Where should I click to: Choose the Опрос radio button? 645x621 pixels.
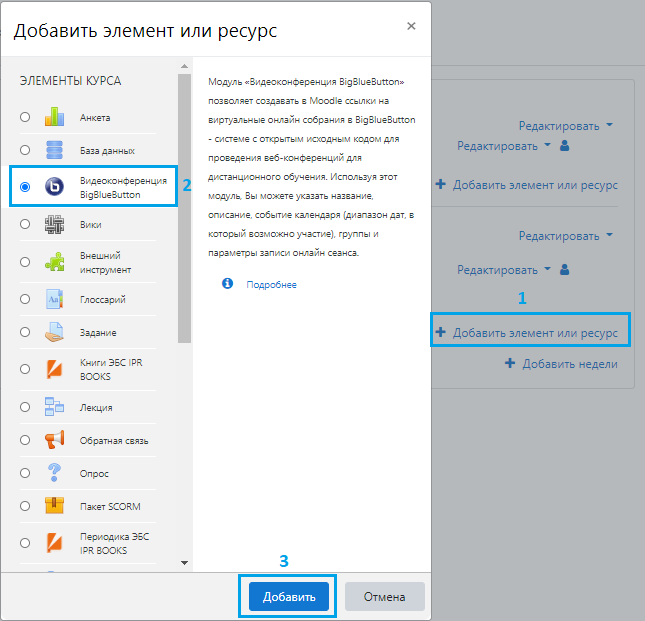25,473
